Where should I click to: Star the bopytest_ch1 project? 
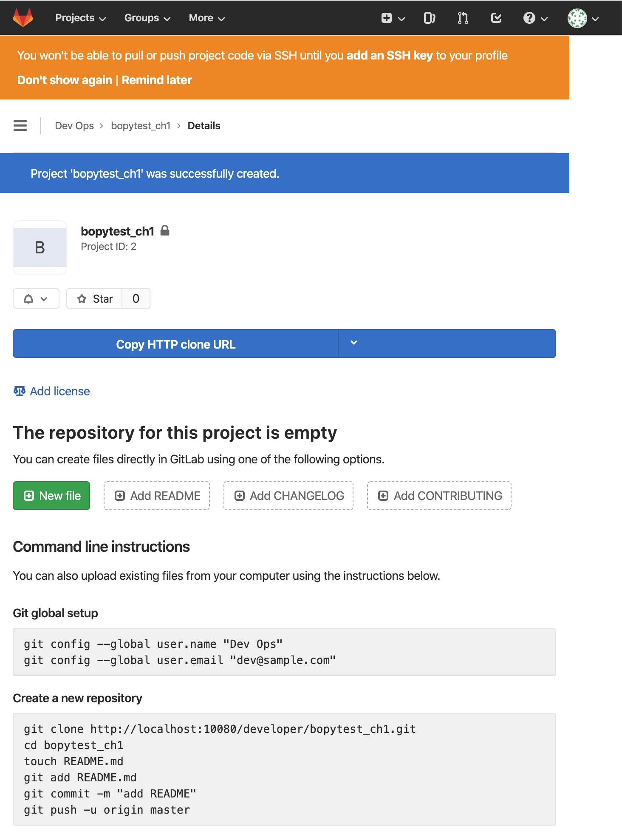tap(94, 298)
